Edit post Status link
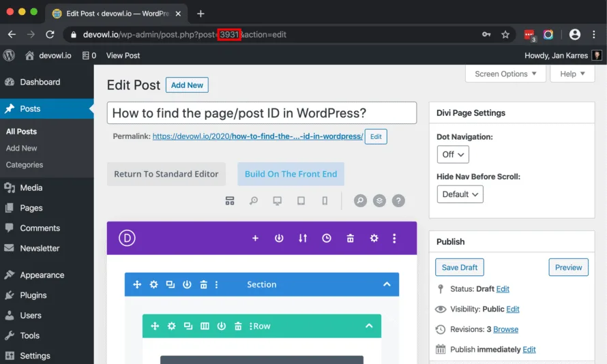 pyautogui.click(x=503, y=289)
